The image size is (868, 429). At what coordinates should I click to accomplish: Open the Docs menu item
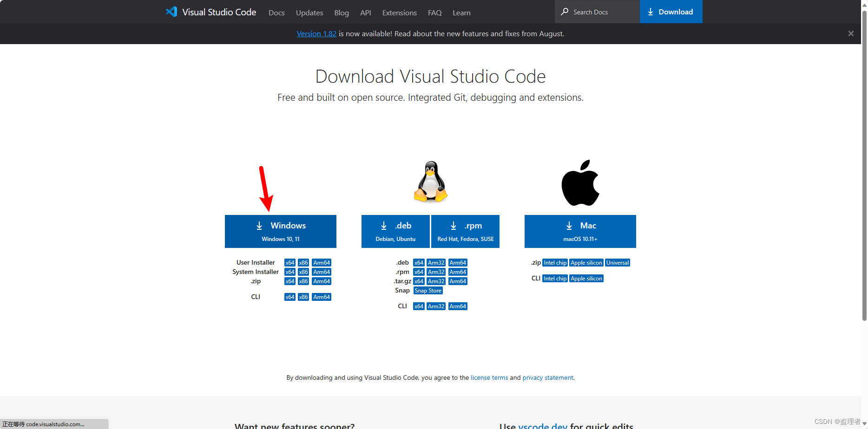(276, 13)
